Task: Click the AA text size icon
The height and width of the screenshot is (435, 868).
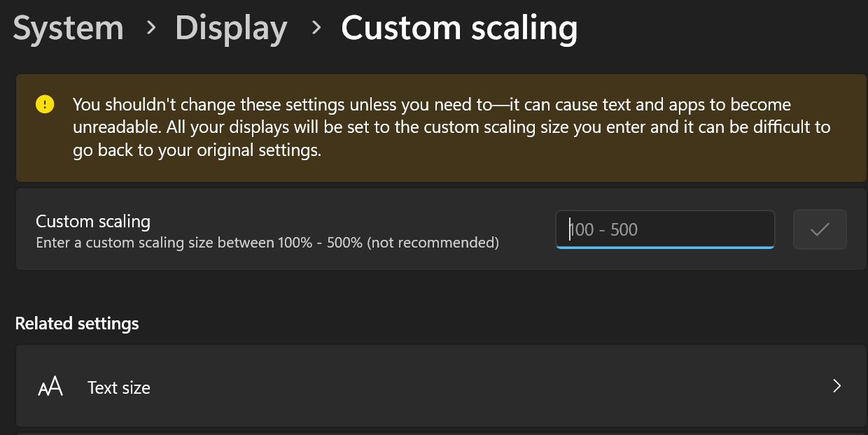Action: click(x=50, y=387)
